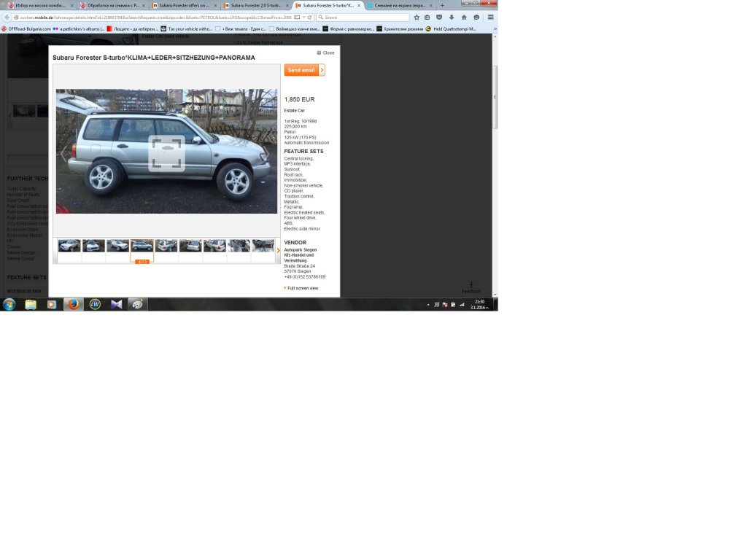Show the previous photo with the left arrow
The image size is (747, 560).
click(x=63, y=153)
